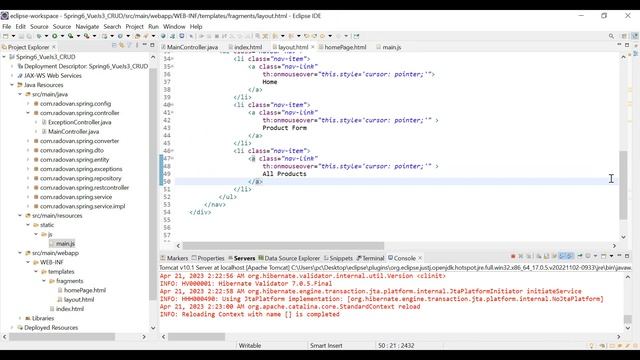Fold code at line 47 in editor
The width and height of the screenshot is (640, 360).
173,158
